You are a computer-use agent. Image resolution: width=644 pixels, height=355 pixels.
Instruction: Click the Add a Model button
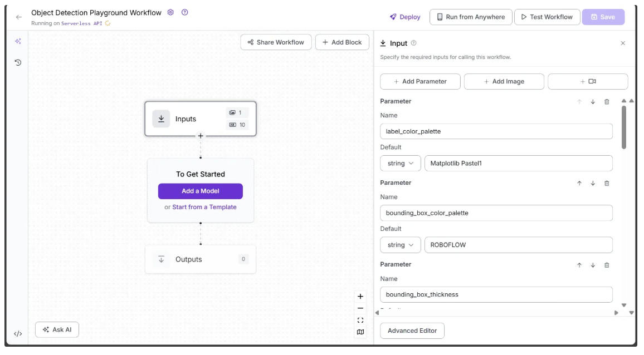pyautogui.click(x=201, y=191)
